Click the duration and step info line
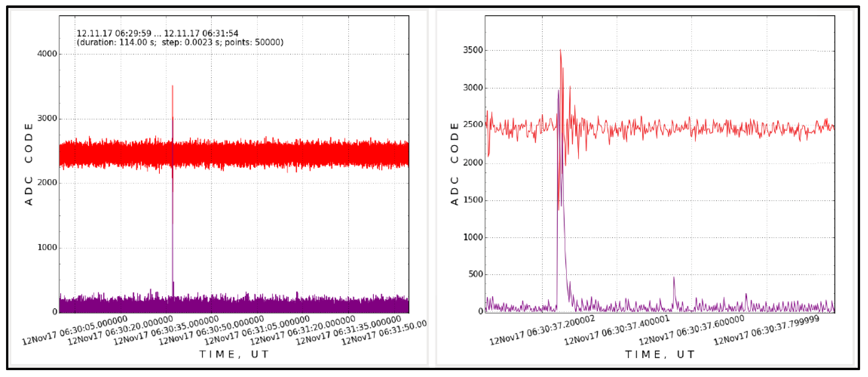 (x=180, y=42)
